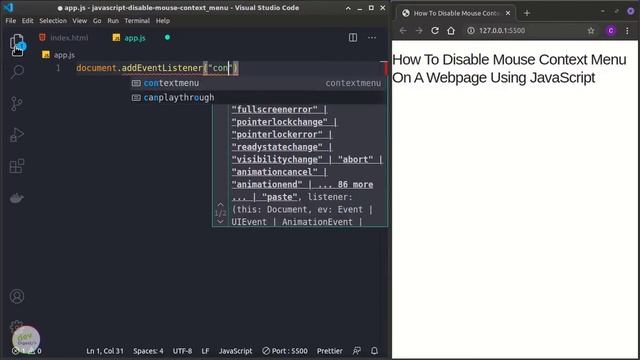The width and height of the screenshot is (640, 360).
Task: Change line ending via LF status item
Action: (x=205, y=351)
